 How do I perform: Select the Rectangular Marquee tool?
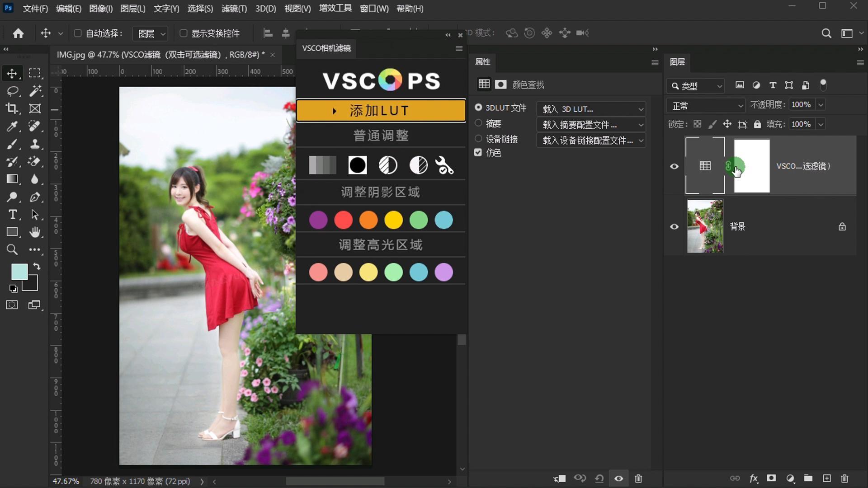tap(35, 73)
